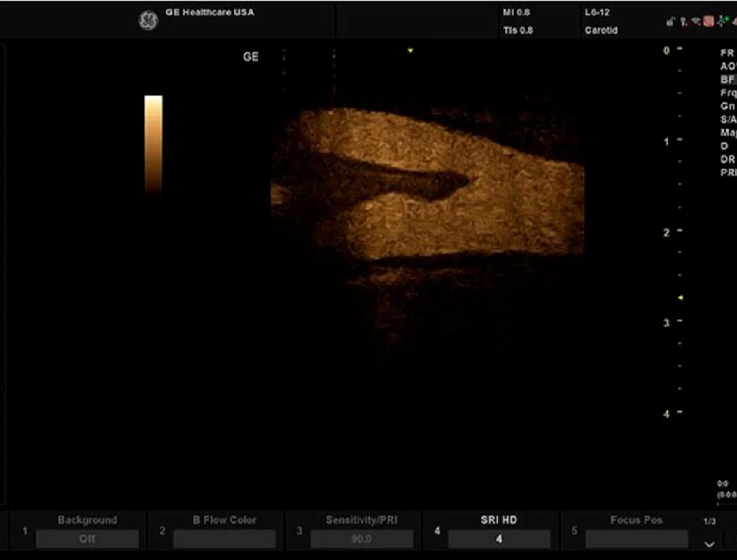Click the green-dotted status icon in header
This screenshot has width=737, height=560.
click(723, 20)
